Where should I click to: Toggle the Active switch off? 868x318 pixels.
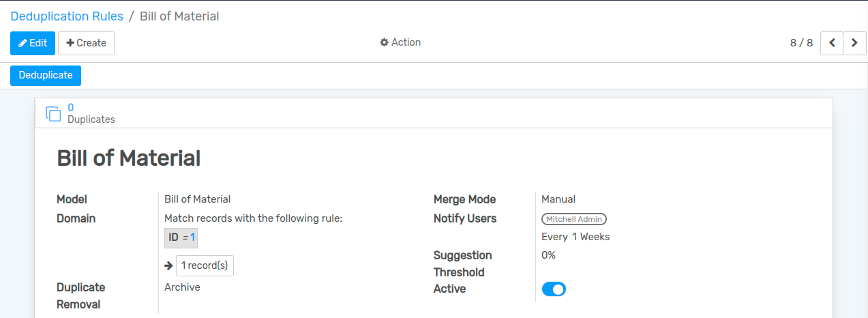(x=554, y=289)
